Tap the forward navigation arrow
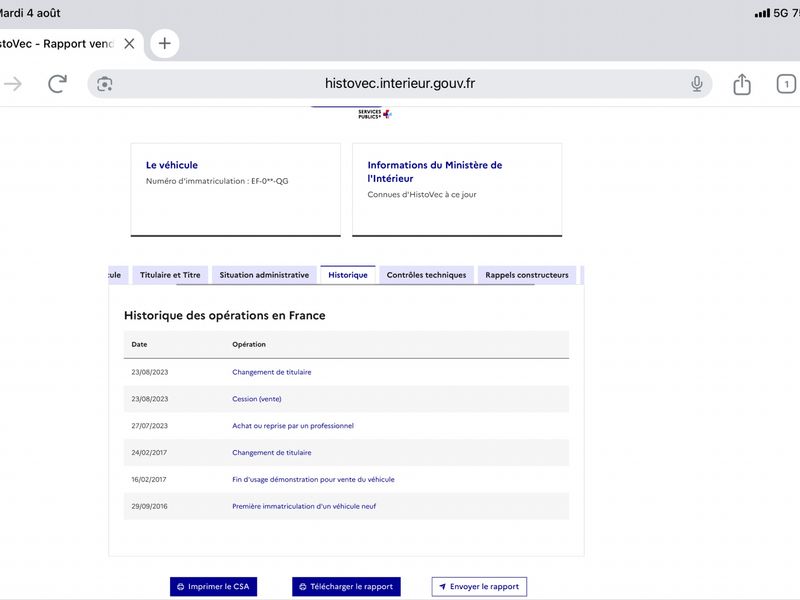Viewport: 800px width, 600px height. 12,84
